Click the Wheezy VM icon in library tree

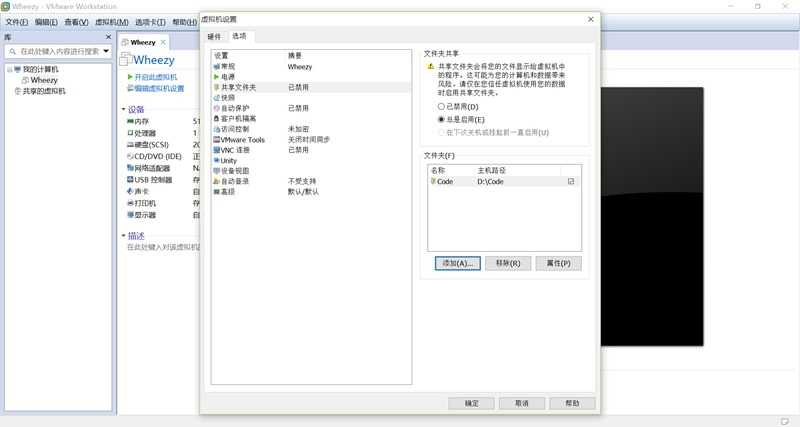click(x=26, y=80)
